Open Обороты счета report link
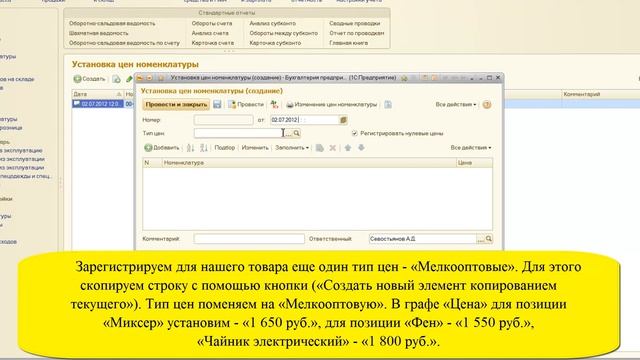The height and width of the screenshot is (360, 640). (211, 24)
